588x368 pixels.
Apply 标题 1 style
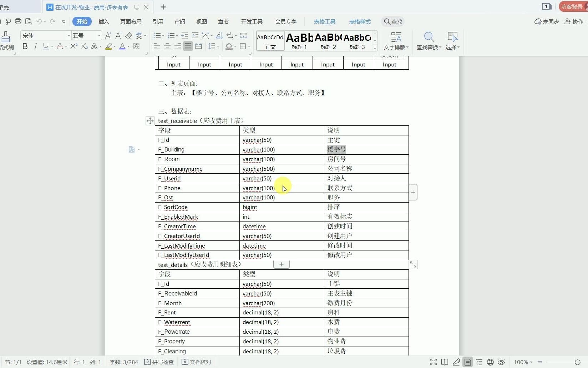299,41
